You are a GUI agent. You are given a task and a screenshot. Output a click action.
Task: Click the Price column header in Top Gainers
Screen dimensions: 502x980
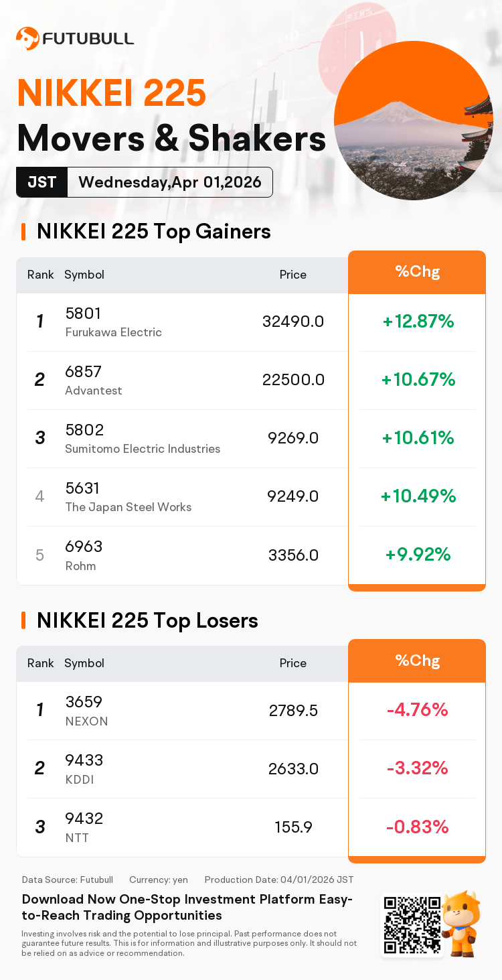pyautogui.click(x=293, y=275)
